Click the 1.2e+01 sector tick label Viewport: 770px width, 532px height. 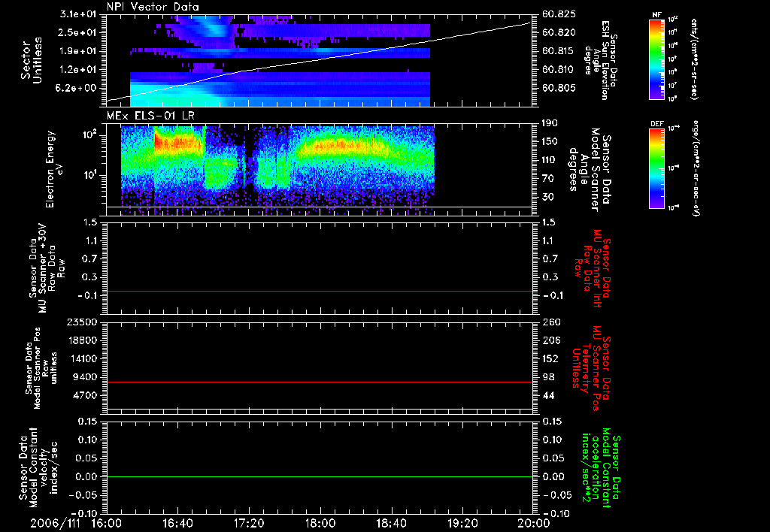[78, 69]
